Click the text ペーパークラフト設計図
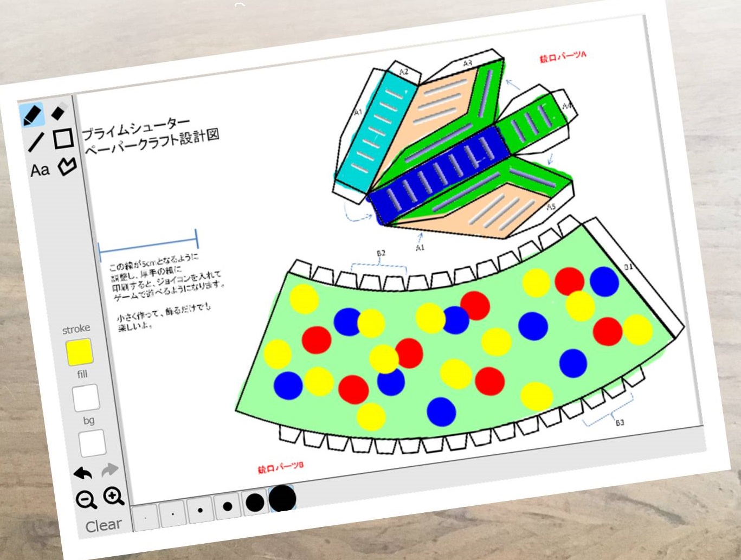 click(152, 142)
